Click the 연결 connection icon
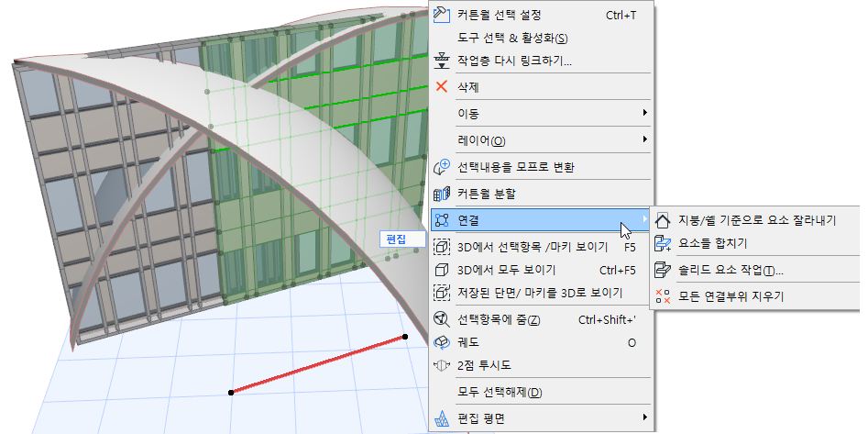Screen dimensions: 868x434 (x=441, y=220)
